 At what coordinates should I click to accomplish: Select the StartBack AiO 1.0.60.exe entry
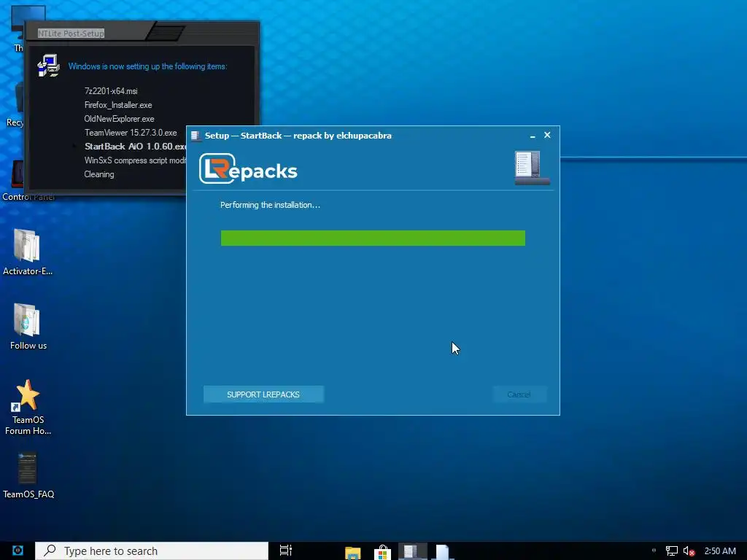(135, 146)
